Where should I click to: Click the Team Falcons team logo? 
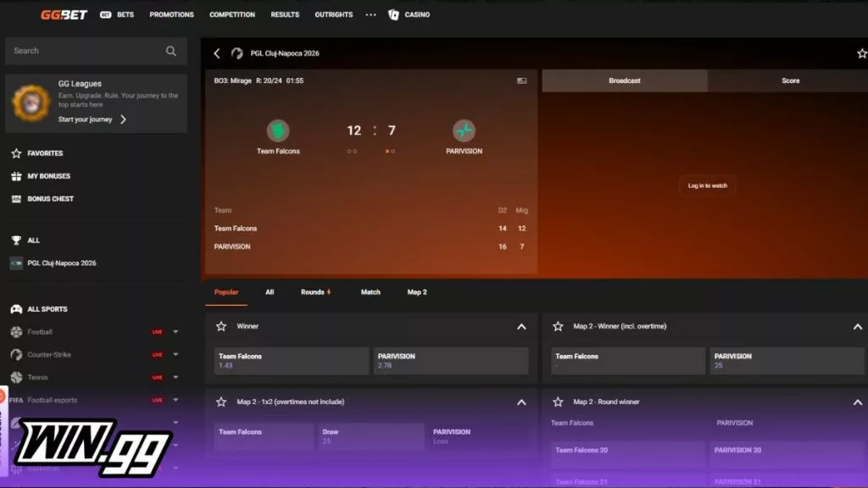[278, 130]
